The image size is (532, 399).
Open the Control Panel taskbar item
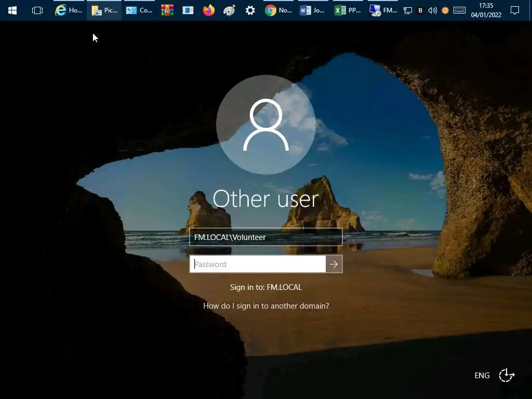pos(139,10)
